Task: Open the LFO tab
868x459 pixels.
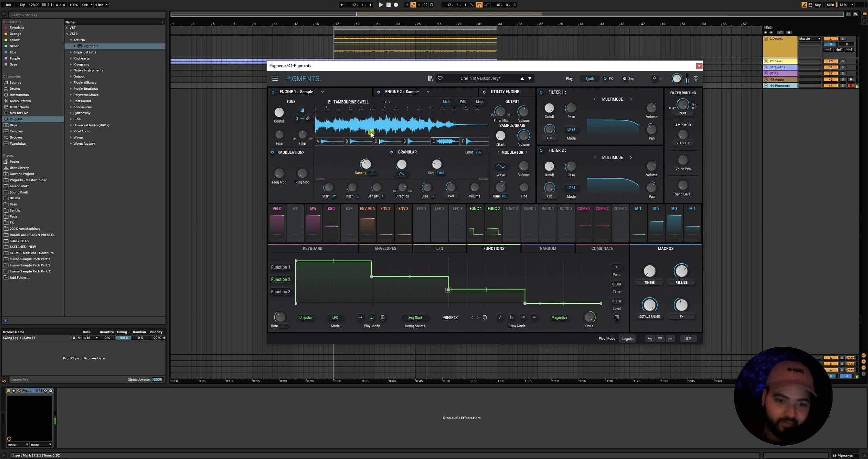Action: (440, 249)
